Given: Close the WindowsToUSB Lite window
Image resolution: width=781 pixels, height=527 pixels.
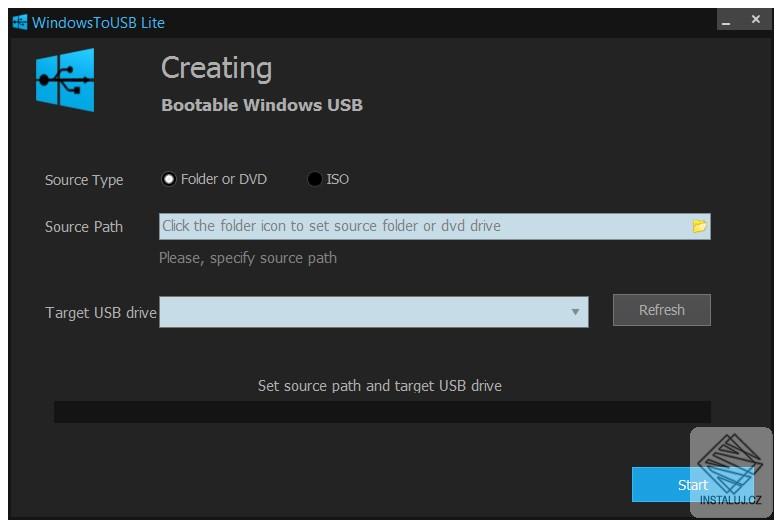Looking at the screenshot, I should tap(756, 19).
